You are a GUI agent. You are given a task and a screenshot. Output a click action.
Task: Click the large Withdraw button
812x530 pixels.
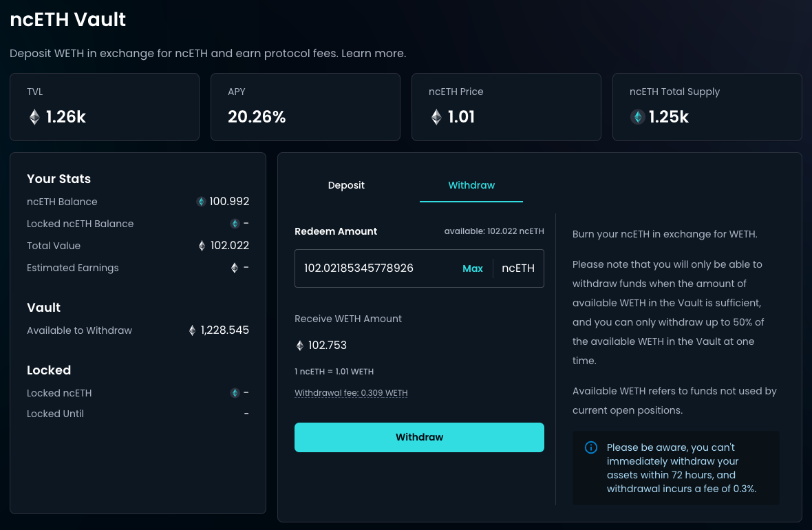[419, 437]
